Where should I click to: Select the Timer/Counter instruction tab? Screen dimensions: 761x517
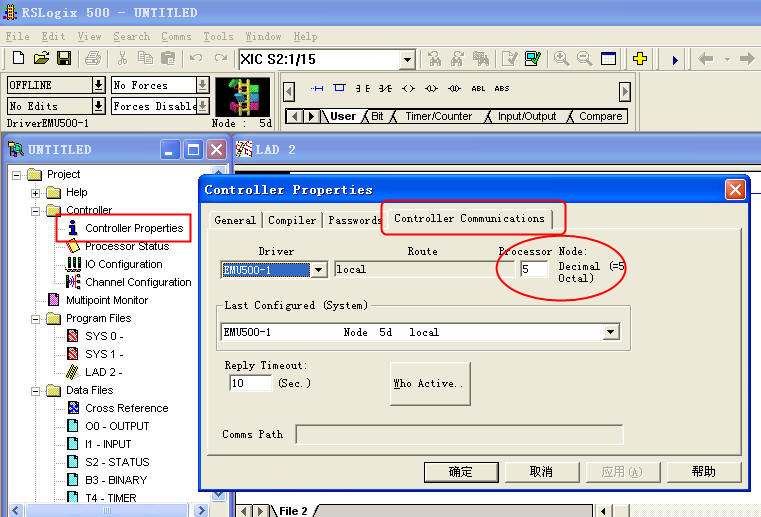click(x=438, y=117)
